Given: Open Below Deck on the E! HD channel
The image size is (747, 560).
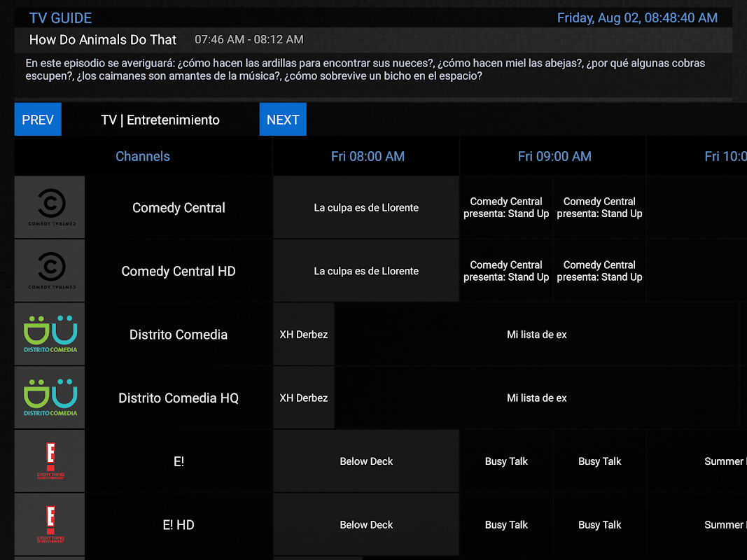Looking at the screenshot, I should [366, 525].
